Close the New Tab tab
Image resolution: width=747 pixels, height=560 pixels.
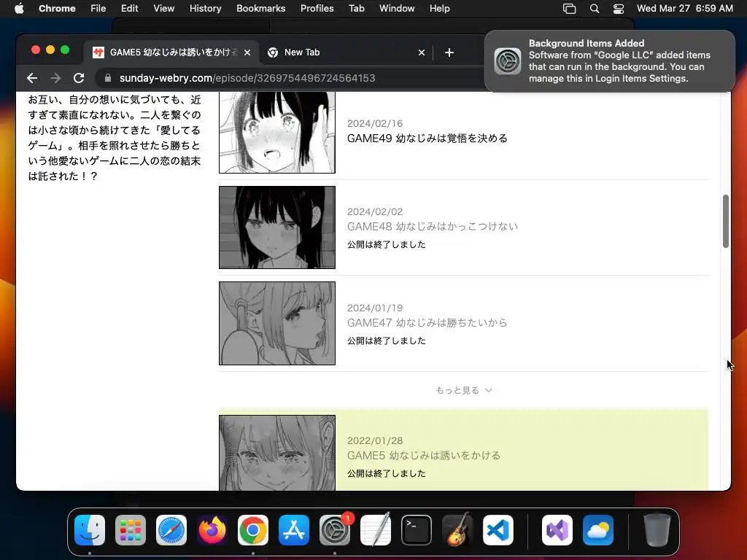(421, 52)
